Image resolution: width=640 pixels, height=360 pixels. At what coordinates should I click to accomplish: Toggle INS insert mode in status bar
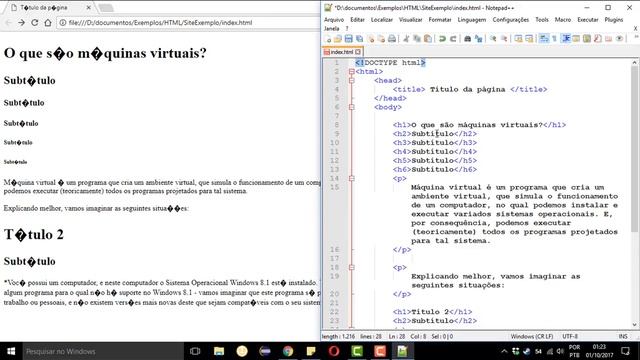(623, 336)
